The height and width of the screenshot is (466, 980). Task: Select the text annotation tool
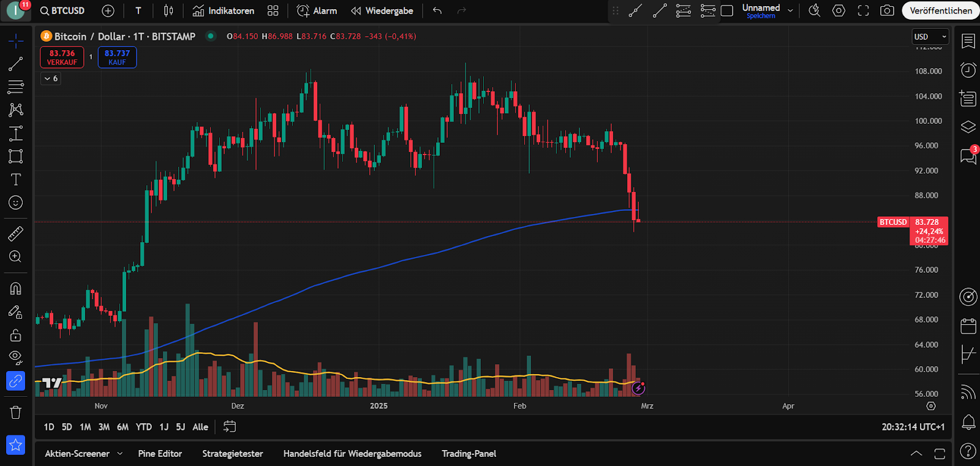pyautogui.click(x=16, y=179)
